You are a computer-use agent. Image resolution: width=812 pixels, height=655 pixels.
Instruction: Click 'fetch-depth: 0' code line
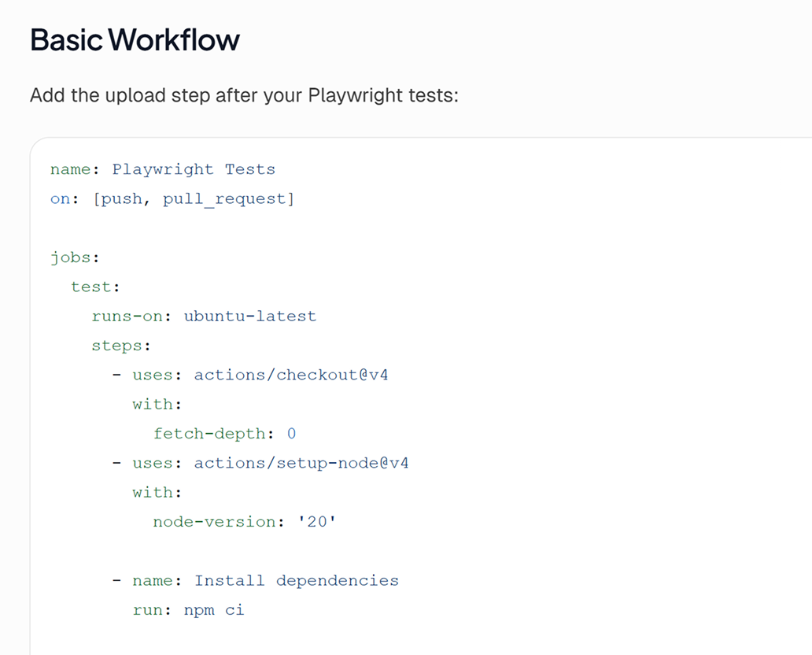(x=224, y=433)
